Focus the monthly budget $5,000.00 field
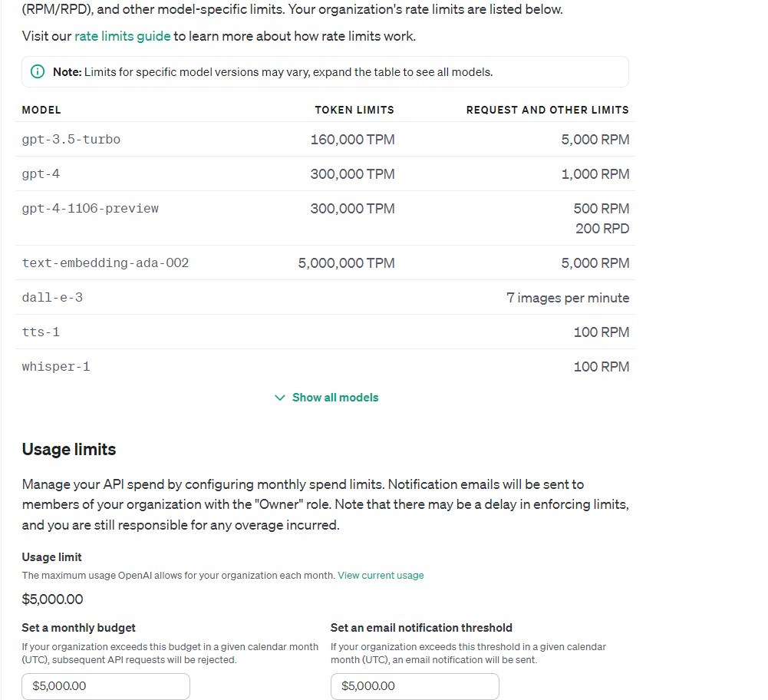The image size is (768, 700). tap(106, 686)
